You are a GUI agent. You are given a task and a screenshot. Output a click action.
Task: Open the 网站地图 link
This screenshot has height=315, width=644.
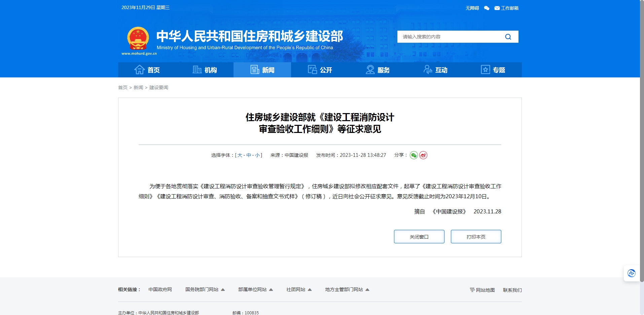[x=485, y=290]
